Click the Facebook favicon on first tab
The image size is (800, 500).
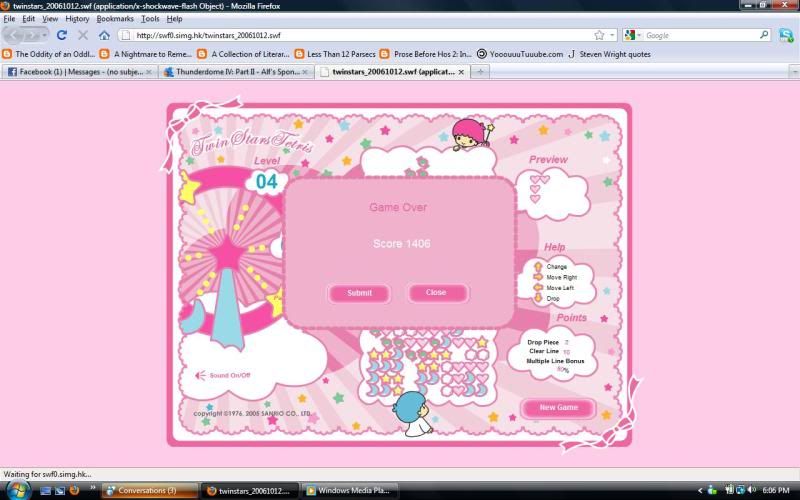pos(12,72)
